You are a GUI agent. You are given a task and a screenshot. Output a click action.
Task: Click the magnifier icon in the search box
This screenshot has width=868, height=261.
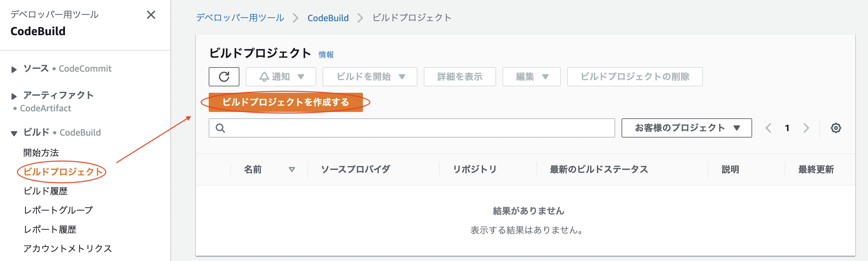221,128
